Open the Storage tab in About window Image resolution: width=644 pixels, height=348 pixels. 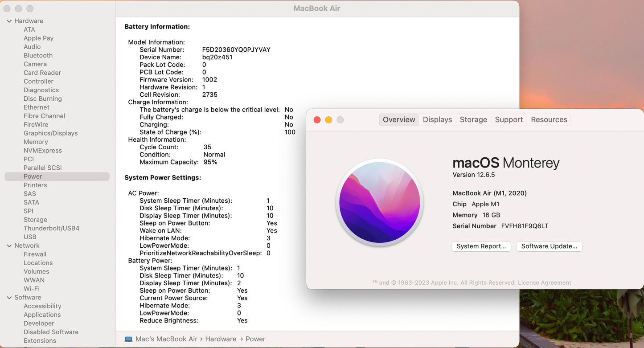point(473,119)
